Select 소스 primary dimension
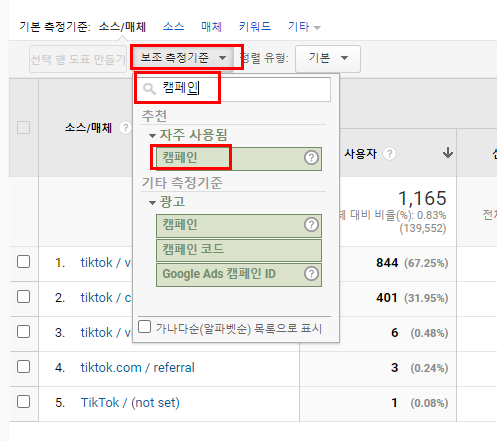This screenshot has height=441, width=497. point(173,26)
